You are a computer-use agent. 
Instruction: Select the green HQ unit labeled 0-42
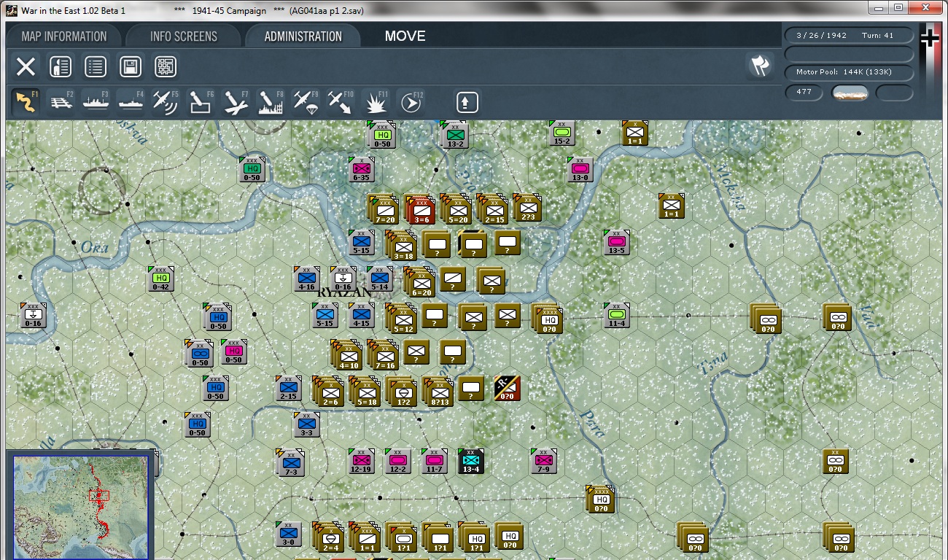tap(161, 279)
